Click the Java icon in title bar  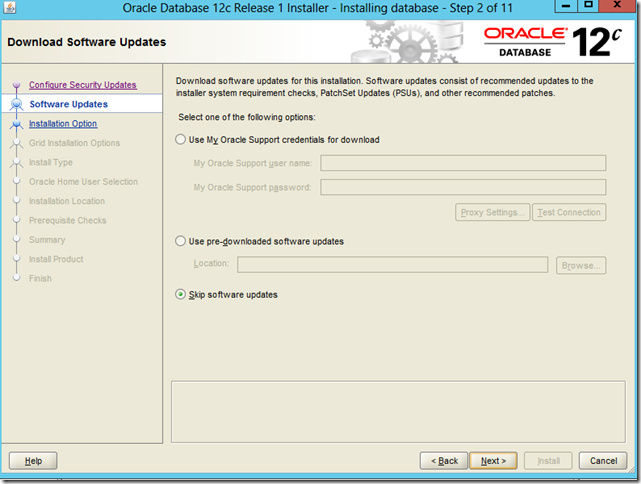9,7
